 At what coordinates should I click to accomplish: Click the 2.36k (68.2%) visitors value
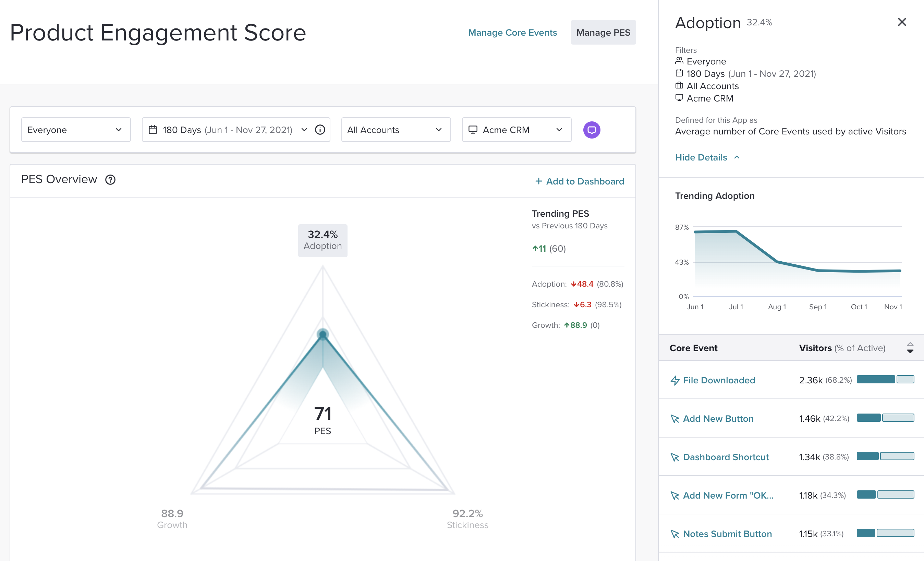[x=825, y=380]
